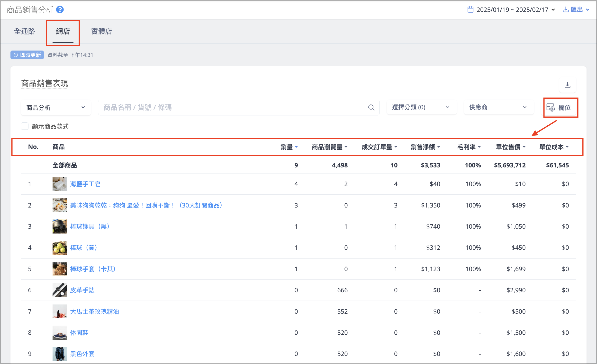Click the clock icon in 即時更新 badge
This screenshot has width=597, height=364.
click(16, 55)
